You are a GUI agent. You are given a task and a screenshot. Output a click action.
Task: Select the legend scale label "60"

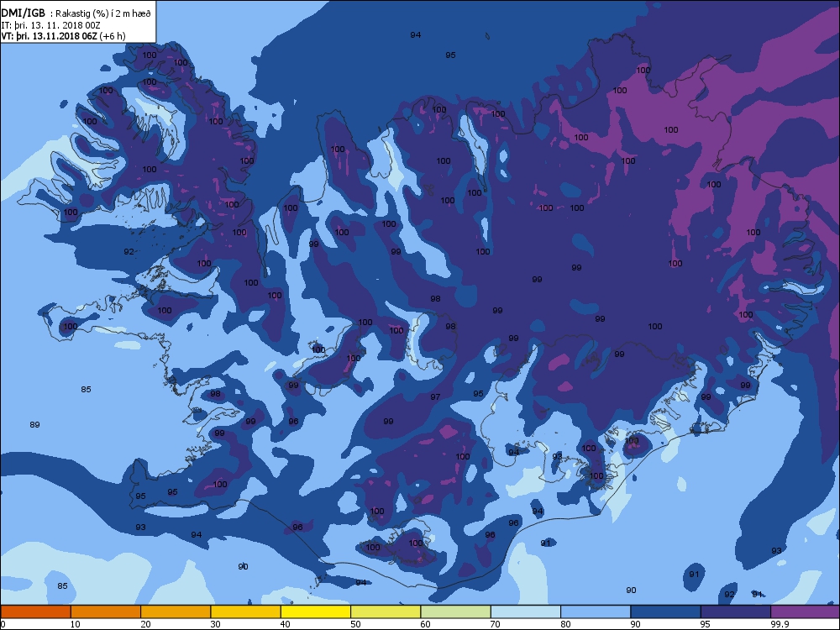click(x=425, y=624)
